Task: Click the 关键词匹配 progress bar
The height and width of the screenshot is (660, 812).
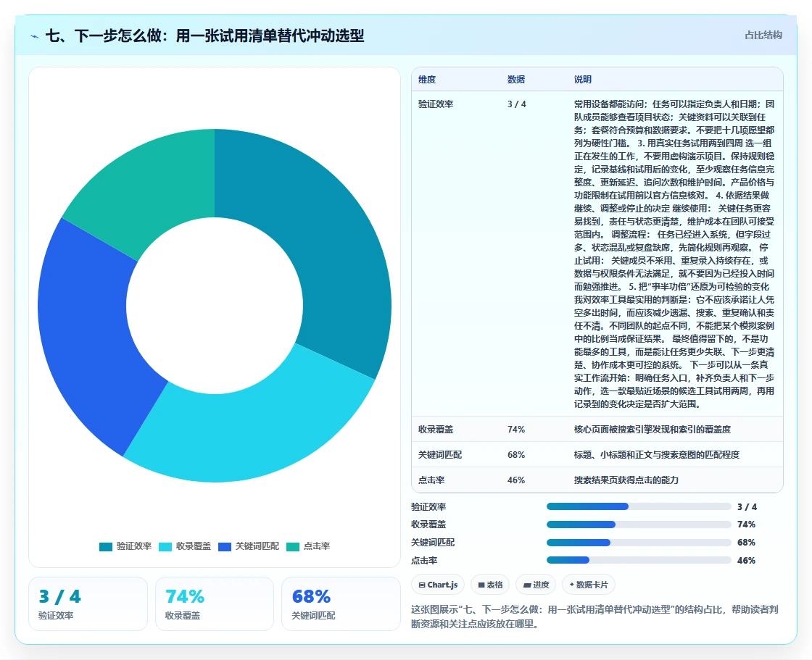Action: click(639, 543)
